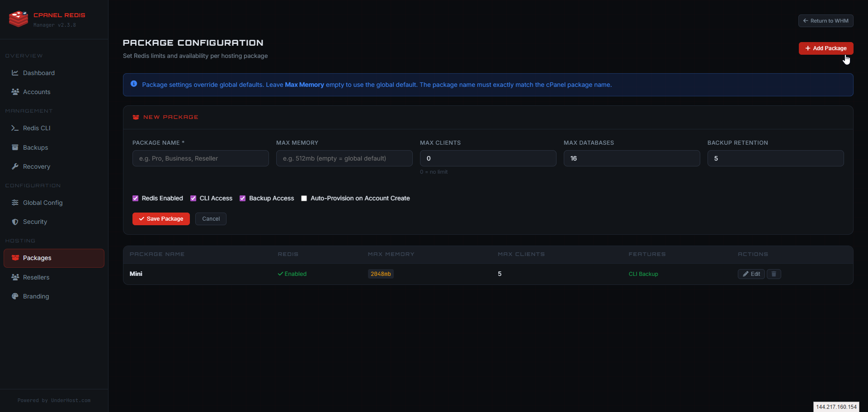Click the delete trash icon for Mini package
868x412 pixels.
[774, 274]
